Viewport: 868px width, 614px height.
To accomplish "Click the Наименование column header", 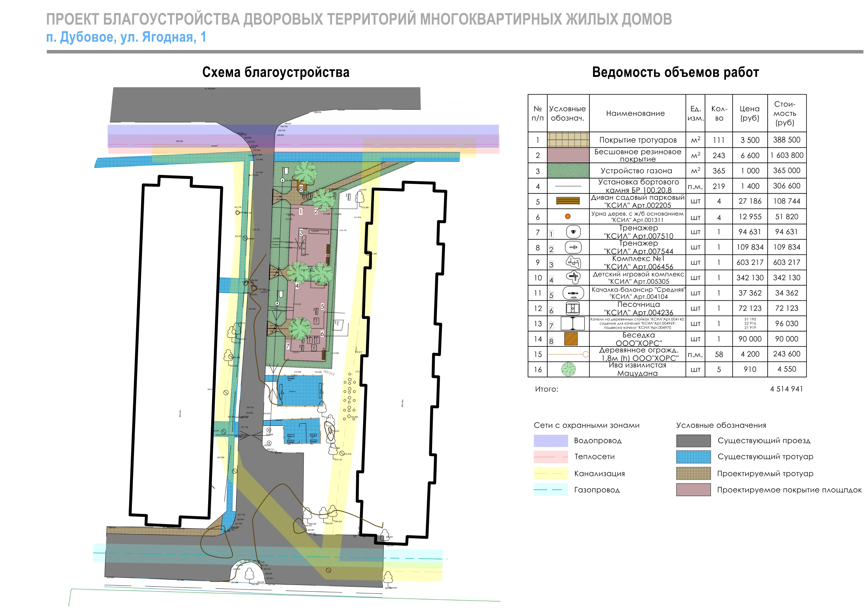I will (635, 113).
